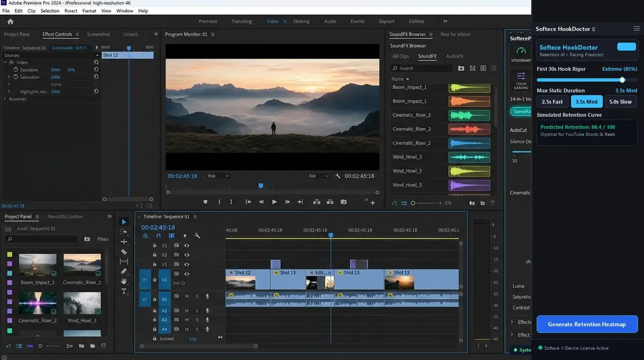This screenshot has height=360, width=644.
Task: Choose the Razor tool in toolbox
Action: tap(124, 251)
